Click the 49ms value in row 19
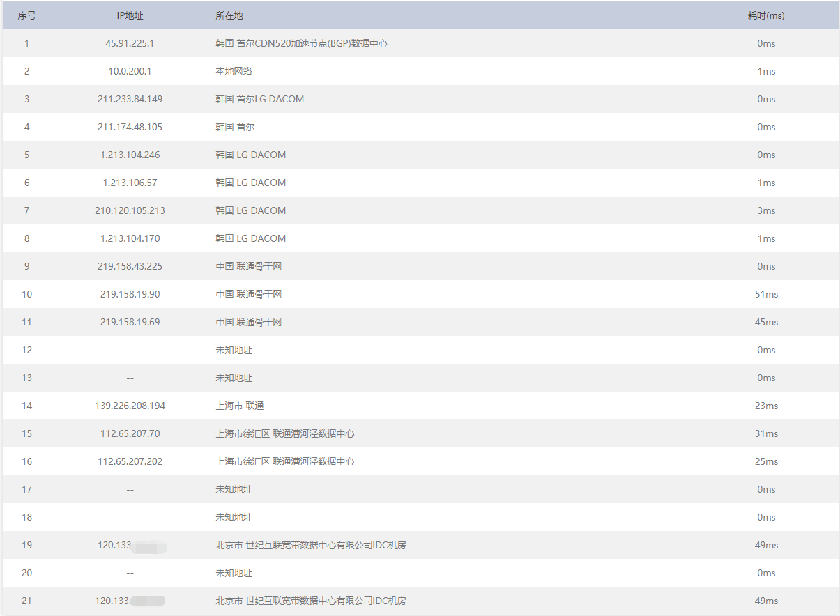The height and width of the screenshot is (616, 840). [x=766, y=545]
